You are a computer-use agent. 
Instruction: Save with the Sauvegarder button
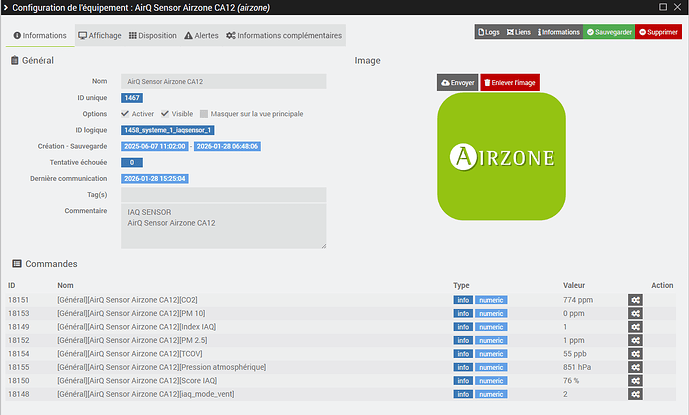pyautogui.click(x=609, y=32)
